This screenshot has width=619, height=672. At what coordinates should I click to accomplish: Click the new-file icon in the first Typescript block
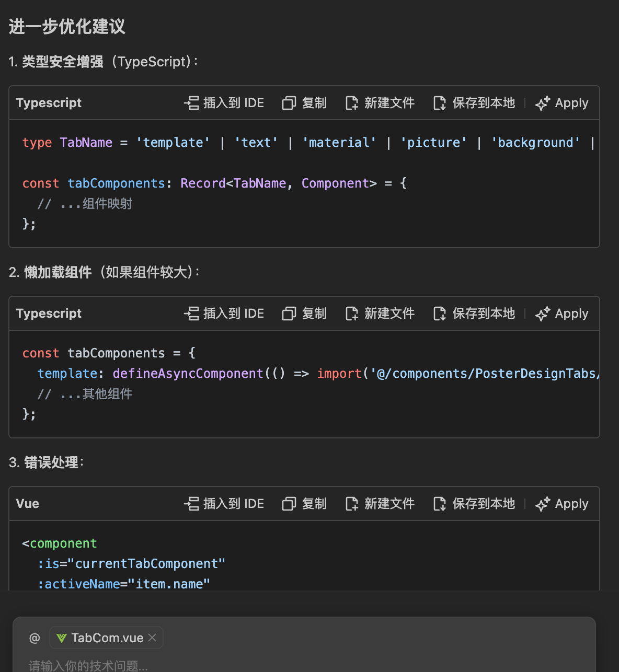point(352,103)
